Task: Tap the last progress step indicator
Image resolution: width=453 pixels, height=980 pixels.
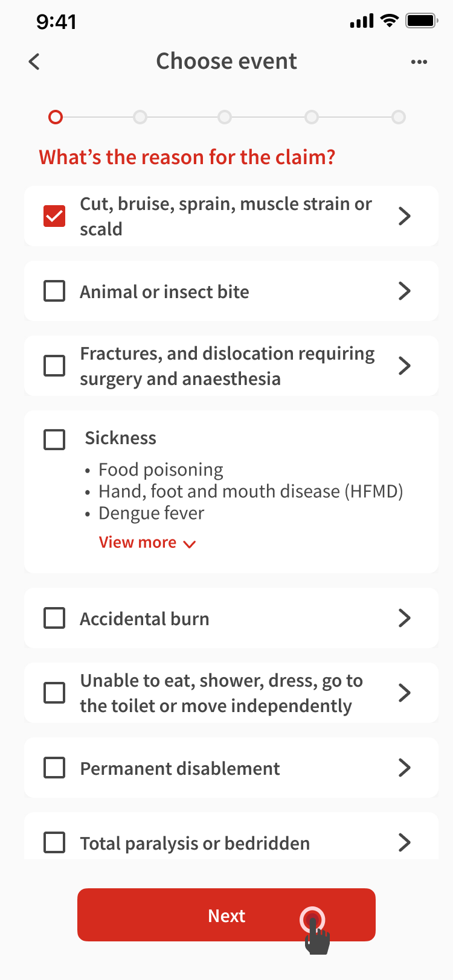Action: [x=399, y=117]
